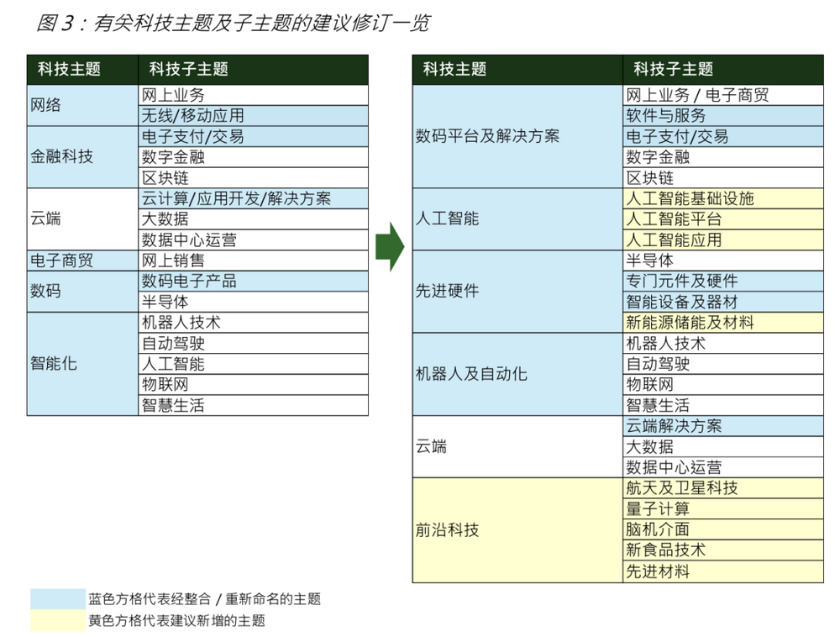Click the 脑机介面 cell
This screenshot has width=840, height=637.
click(x=722, y=529)
